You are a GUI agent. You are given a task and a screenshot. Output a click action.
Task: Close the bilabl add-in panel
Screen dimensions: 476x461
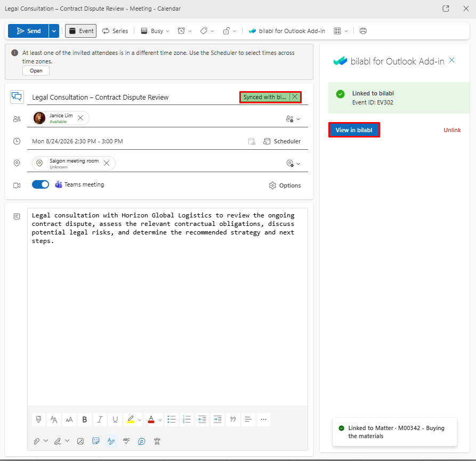(451, 60)
